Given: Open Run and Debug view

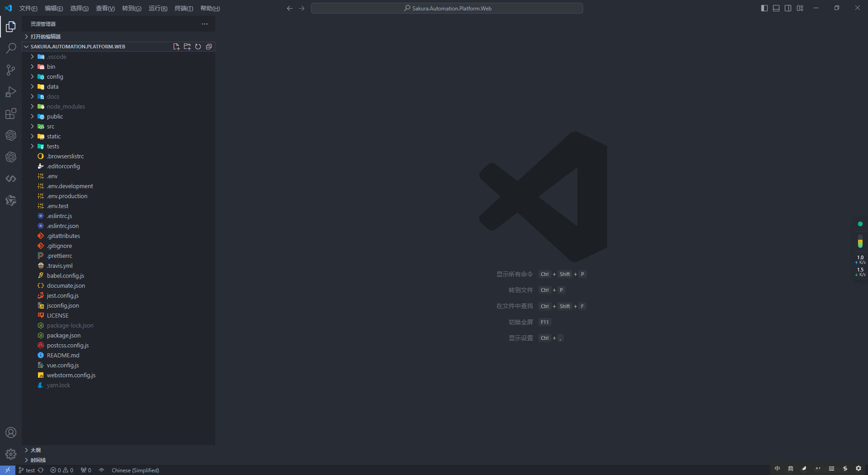Looking at the screenshot, I should [x=11, y=92].
